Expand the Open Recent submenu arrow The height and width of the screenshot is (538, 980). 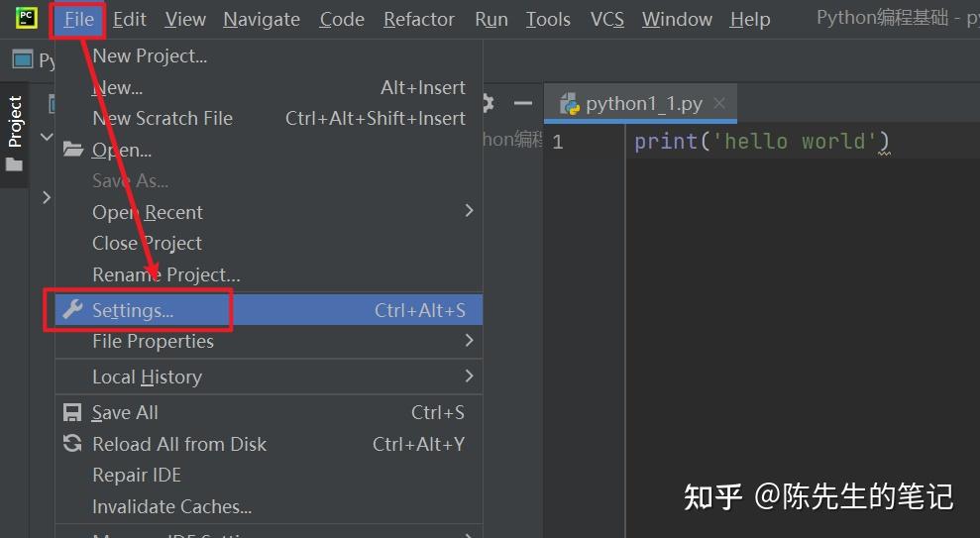pyautogui.click(x=469, y=211)
